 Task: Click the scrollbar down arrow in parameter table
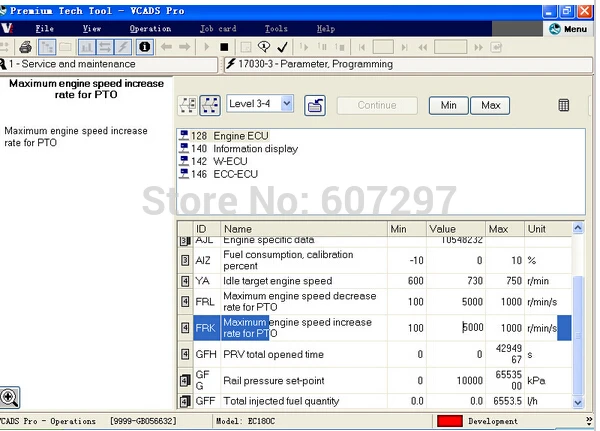pos(578,403)
